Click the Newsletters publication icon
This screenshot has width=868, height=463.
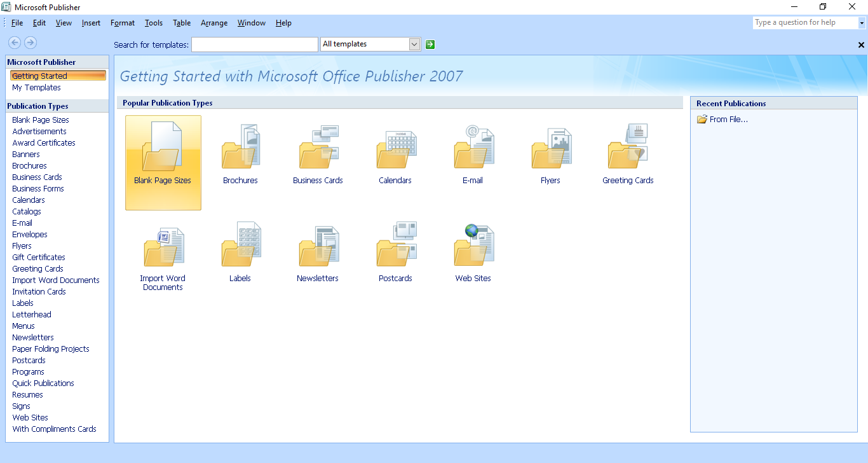[x=318, y=245]
